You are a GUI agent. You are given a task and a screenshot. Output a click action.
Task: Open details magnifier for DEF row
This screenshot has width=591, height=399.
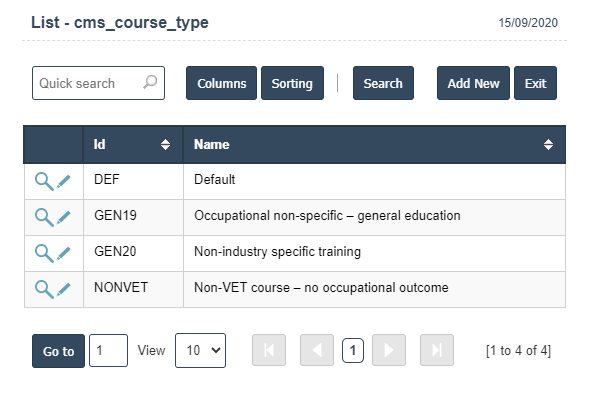tap(44, 182)
